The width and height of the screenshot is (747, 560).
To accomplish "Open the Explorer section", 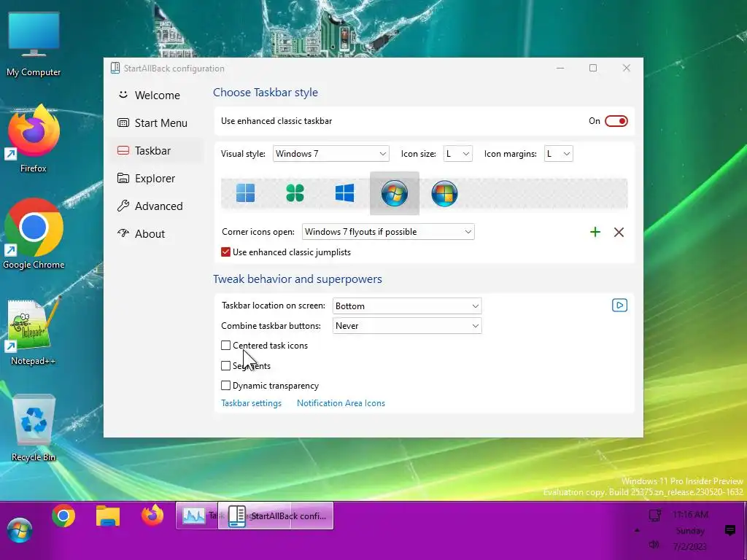I will [156, 178].
